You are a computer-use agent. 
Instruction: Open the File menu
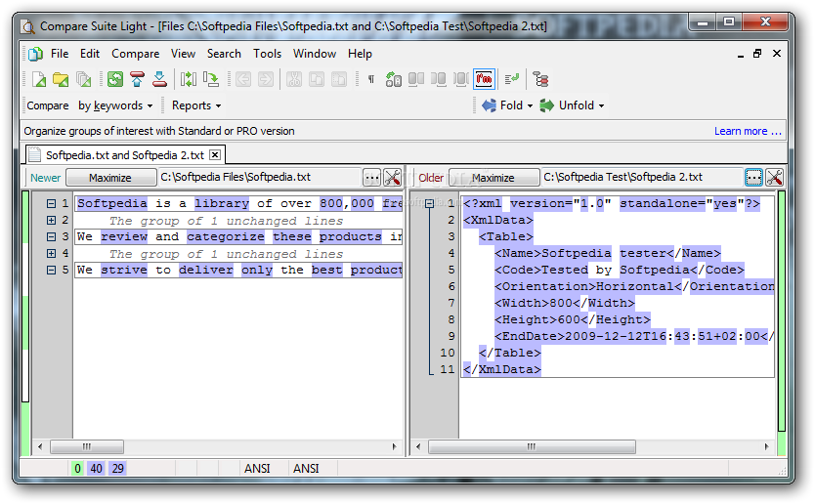click(x=60, y=54)
